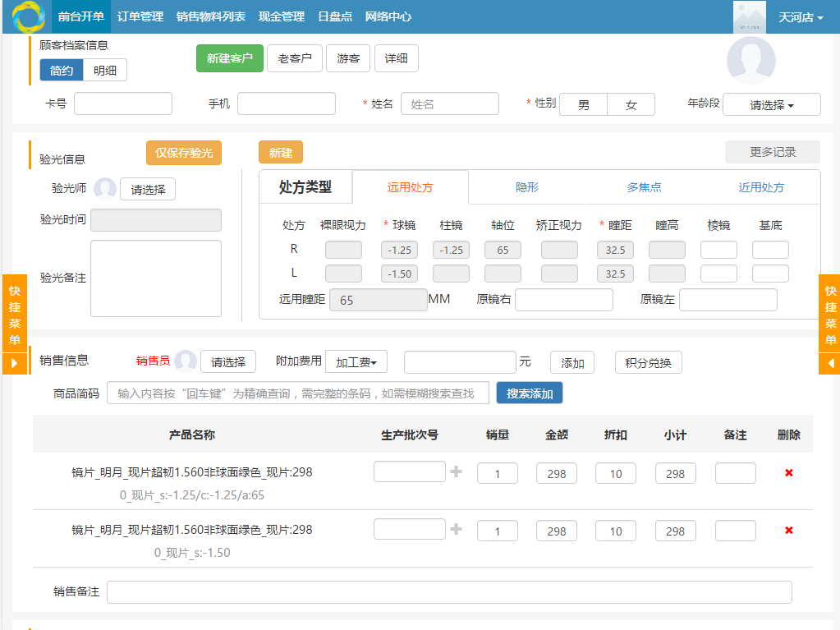
Task: Open the 订单管理 menu item
Action: pyautogui.click(x=140, y=16)
